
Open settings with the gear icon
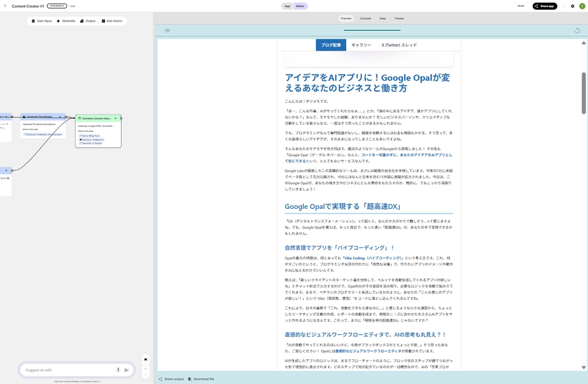pyautogui.click(x=572, y=6)
